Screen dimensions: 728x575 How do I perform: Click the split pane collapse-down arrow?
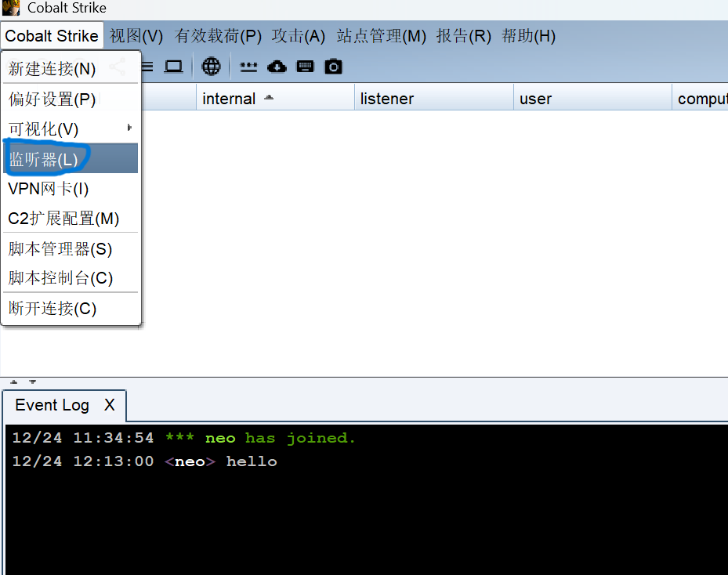pyautogui.click(x=32, y=382)
